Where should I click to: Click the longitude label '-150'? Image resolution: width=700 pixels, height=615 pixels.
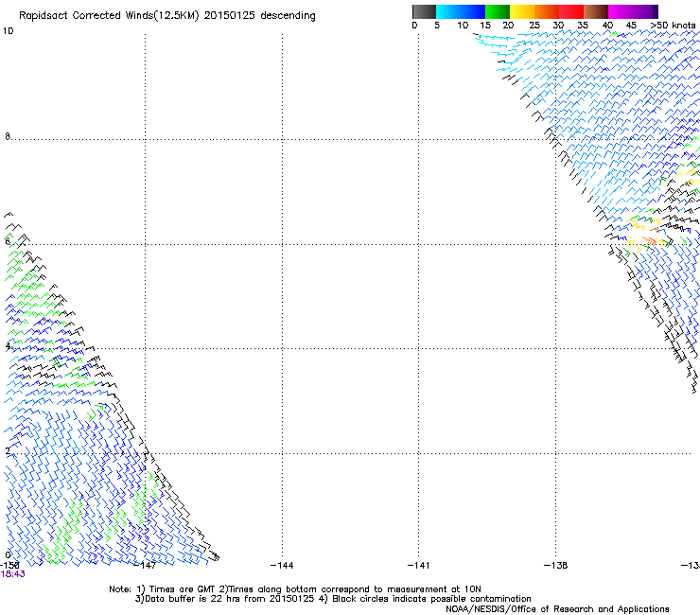tap(9, 566)
